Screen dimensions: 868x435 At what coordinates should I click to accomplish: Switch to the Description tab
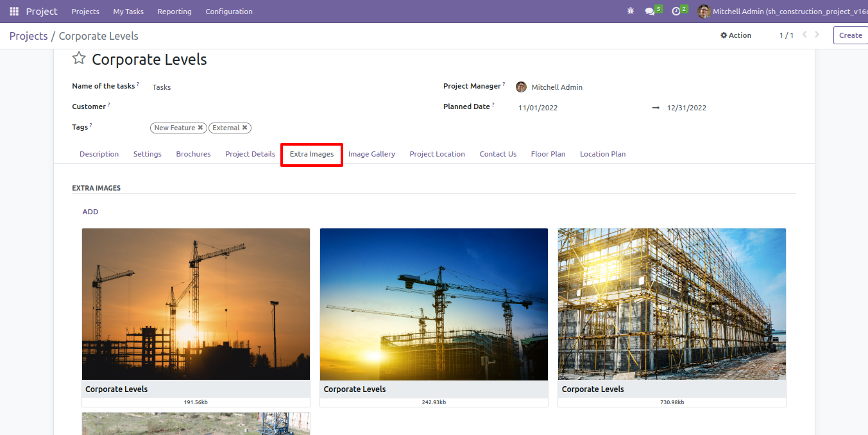click(x=99, y=154)
